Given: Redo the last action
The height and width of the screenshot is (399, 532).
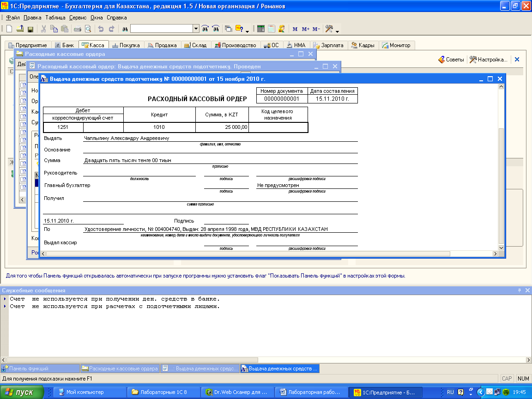Looking at the screenshot, I should point(111,29).
